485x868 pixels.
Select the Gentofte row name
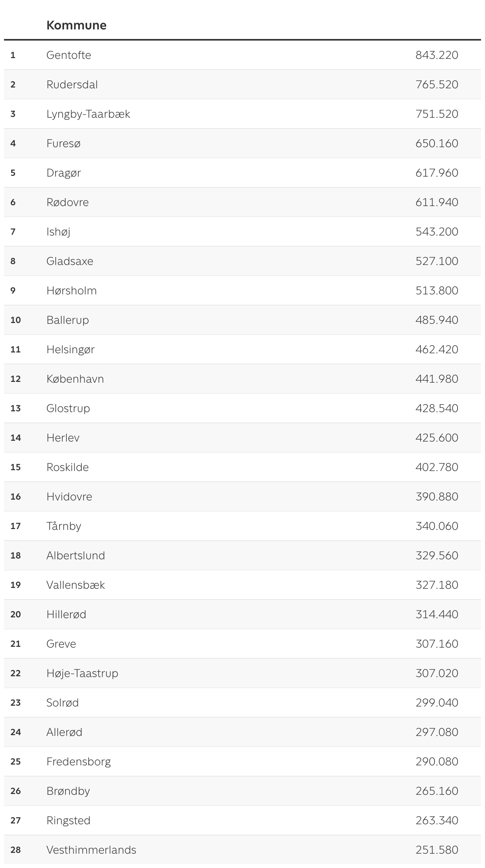tap(69, 55)
